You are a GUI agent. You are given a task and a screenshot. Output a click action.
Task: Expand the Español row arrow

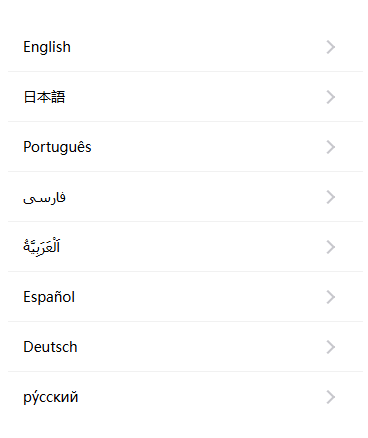330,297
